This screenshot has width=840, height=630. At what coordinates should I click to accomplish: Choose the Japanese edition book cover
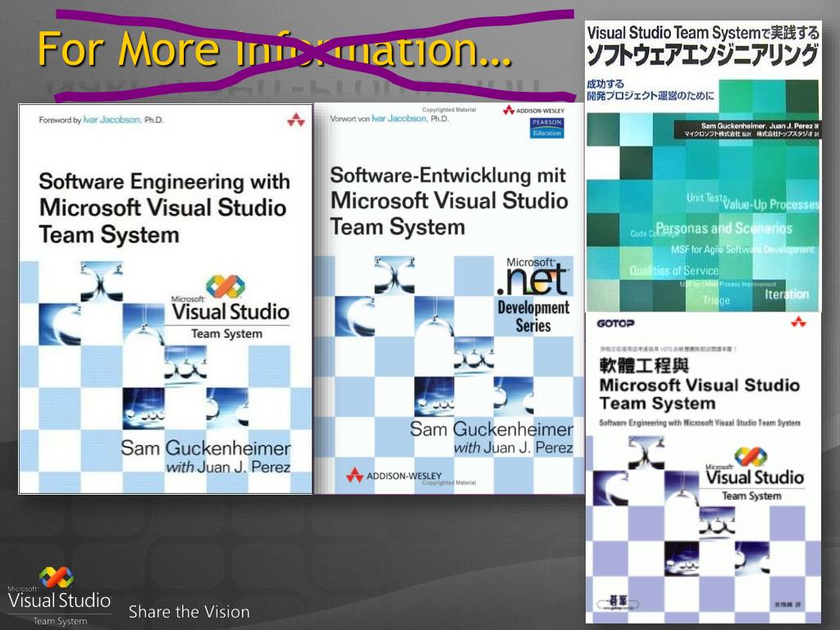tap(703, 166)
